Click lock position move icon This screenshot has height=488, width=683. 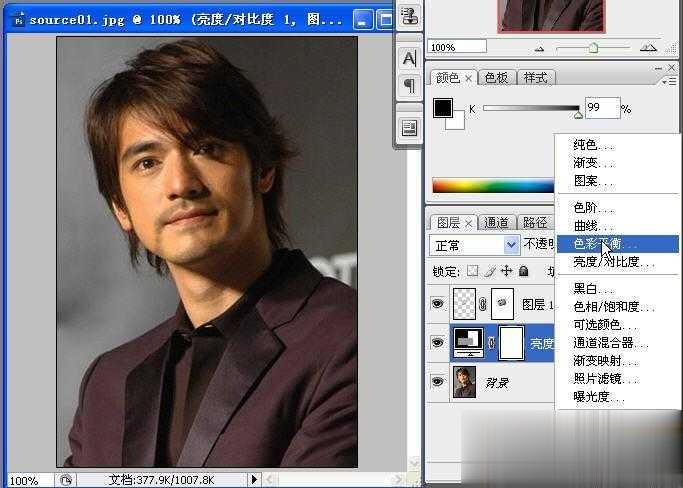(506, 271)
